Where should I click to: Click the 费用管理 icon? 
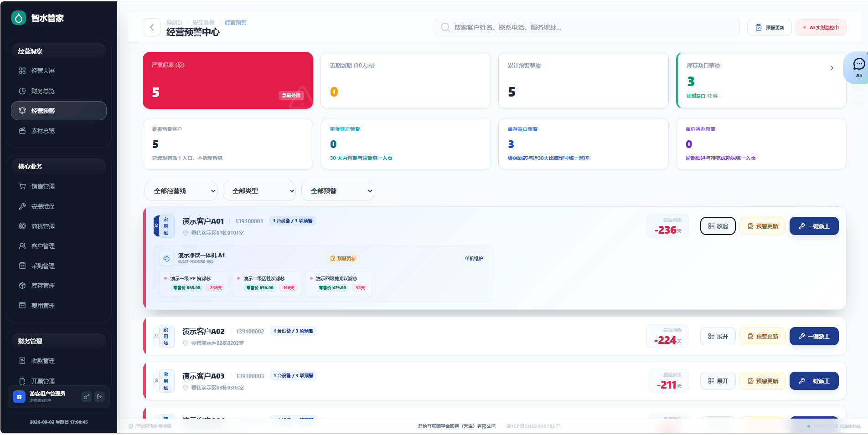click(x=22, y=305)
